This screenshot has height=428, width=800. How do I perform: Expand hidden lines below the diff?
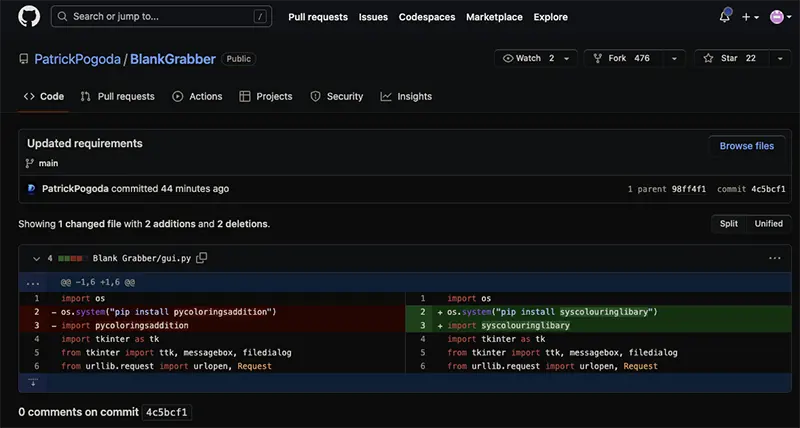33,383
